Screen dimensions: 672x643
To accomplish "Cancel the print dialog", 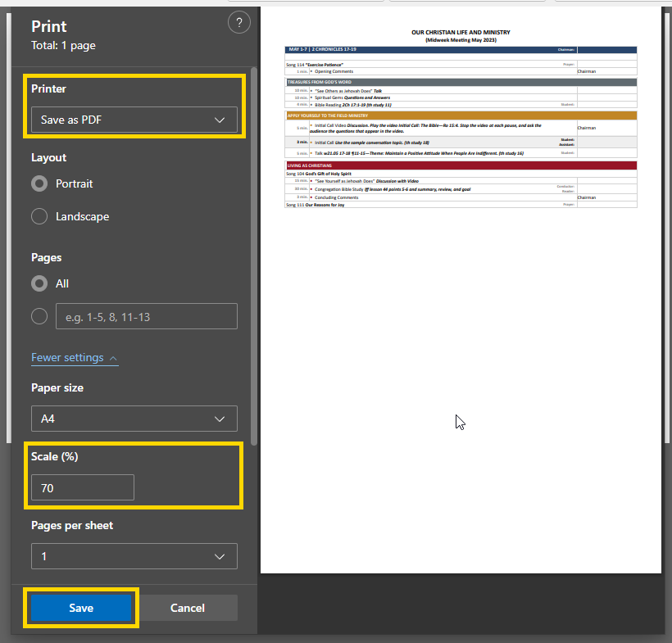I will pyautogui.click(x=187, y=608).
